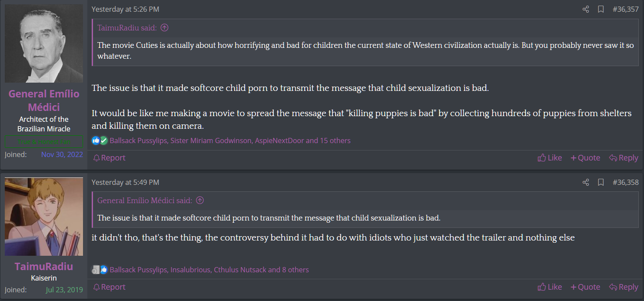Open General Emílio Médici's avatar photo

tap(43, 43)
